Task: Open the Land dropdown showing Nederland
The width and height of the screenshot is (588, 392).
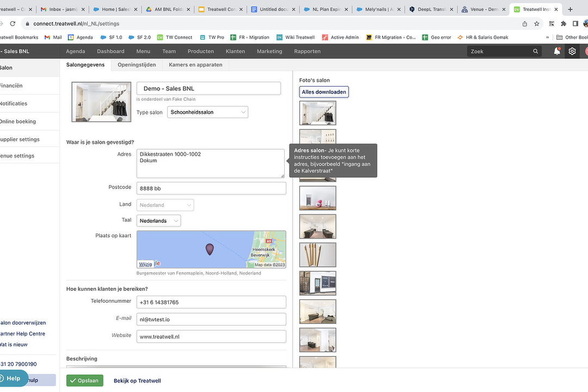Action: (165, 205)
